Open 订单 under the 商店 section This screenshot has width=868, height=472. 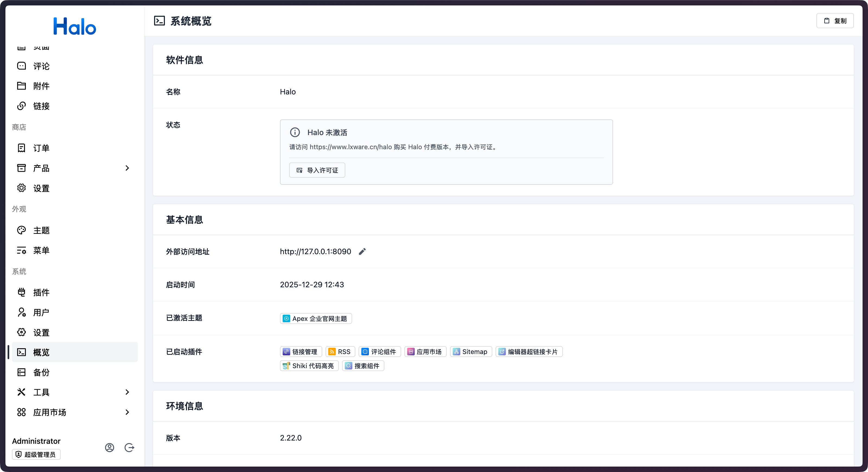tap(41, 148)
